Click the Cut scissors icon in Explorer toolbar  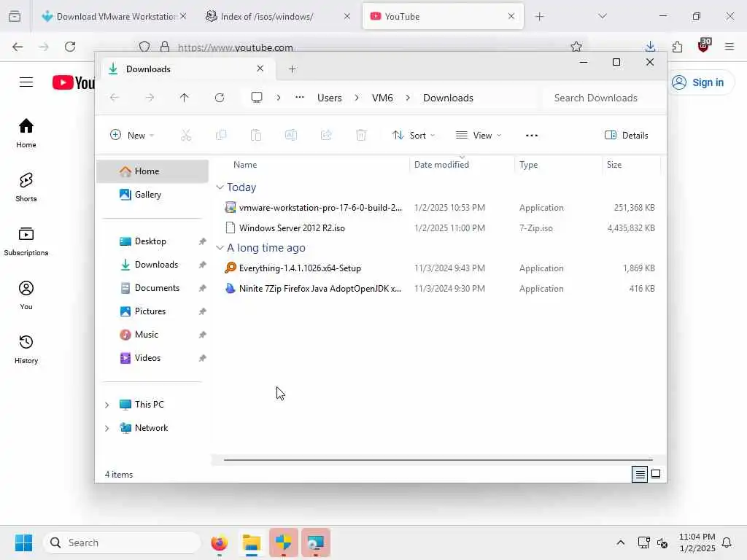186,136
